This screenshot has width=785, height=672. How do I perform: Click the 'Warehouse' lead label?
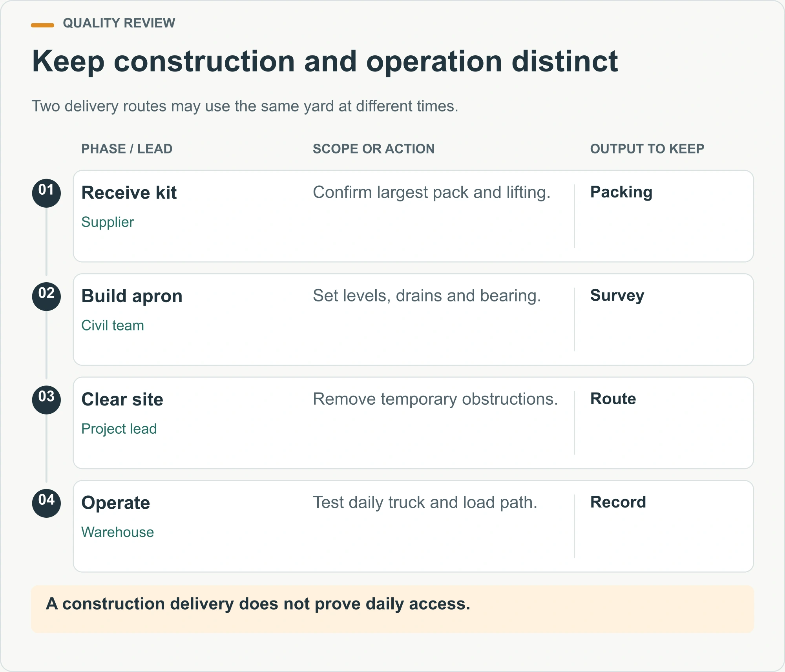tap(118, 532)
